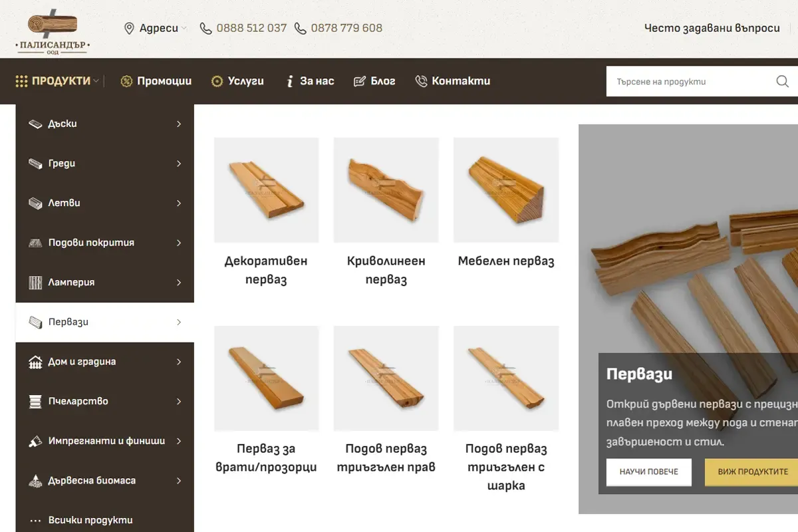This screenshot has height=532, width=798.
Task: Click the НАУЧИ ПОВЕЧЕ button
Action: point(649,471)
